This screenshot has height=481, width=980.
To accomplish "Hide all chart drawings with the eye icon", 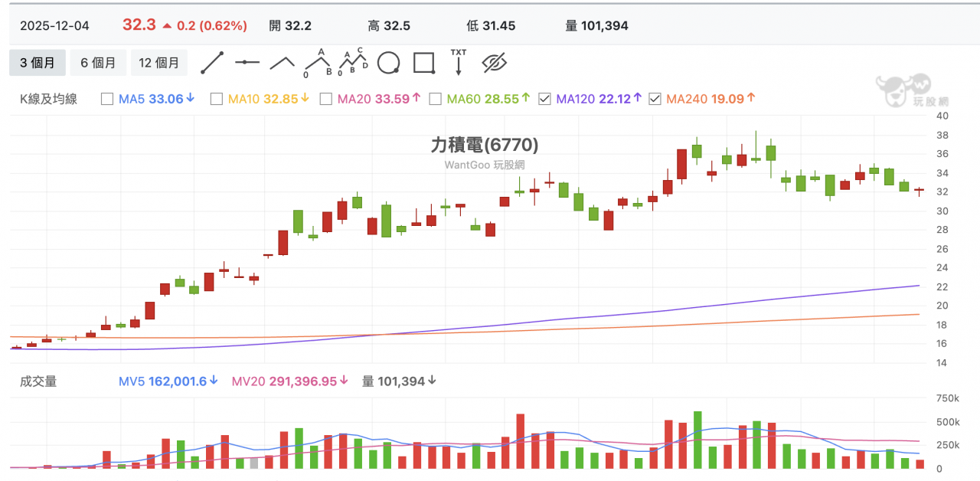I will point(494,63).
